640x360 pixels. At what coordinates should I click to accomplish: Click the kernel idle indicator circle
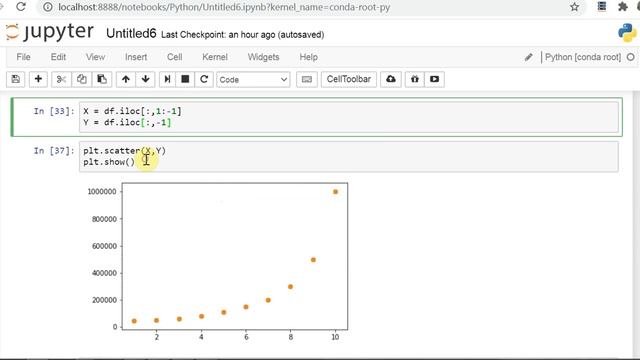[x=631, y=57]
